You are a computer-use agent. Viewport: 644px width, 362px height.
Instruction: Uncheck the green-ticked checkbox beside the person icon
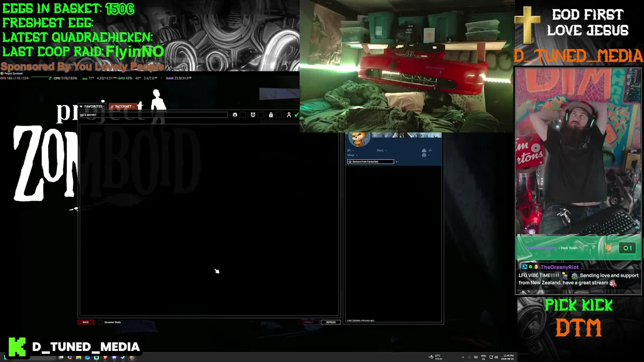296,115
